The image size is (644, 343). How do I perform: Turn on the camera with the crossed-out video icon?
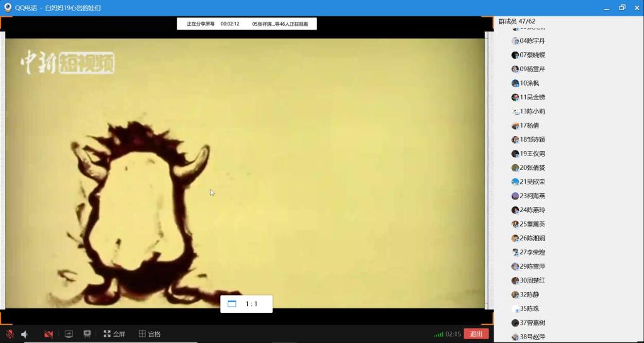point(48,334)
